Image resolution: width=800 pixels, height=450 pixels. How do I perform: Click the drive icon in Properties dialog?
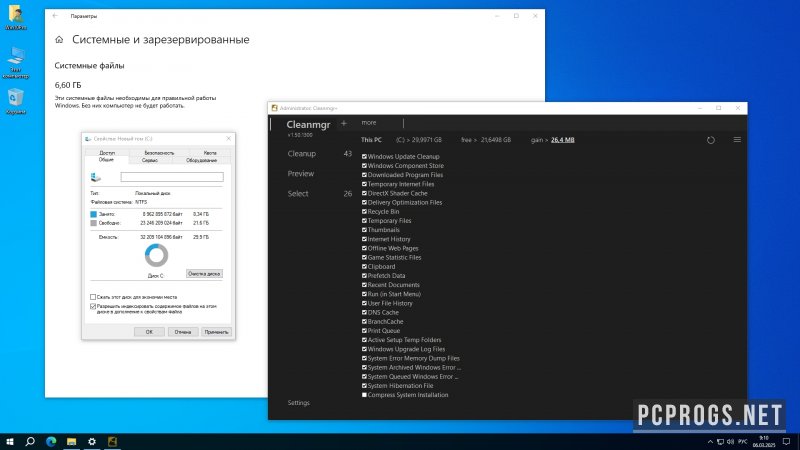95,177
